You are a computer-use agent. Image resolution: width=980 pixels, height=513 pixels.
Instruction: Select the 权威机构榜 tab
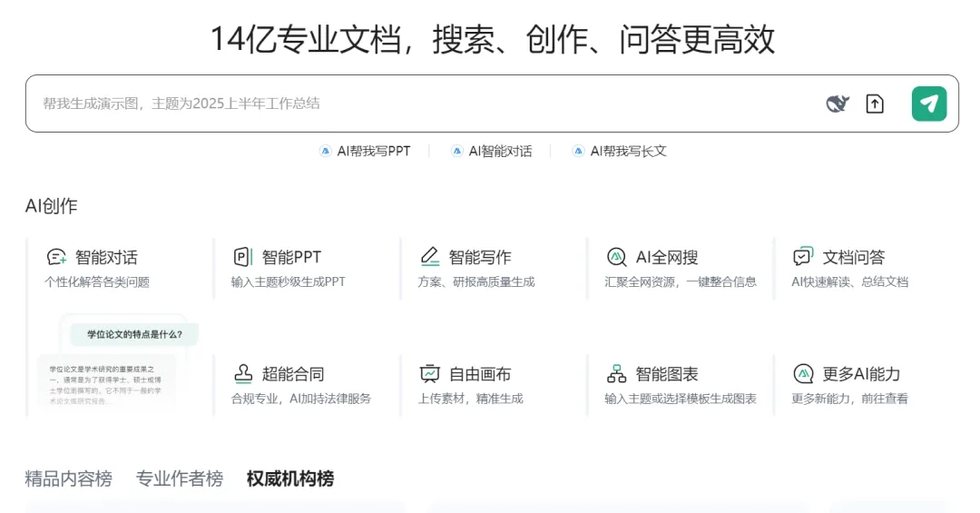[x=290, y=478]
